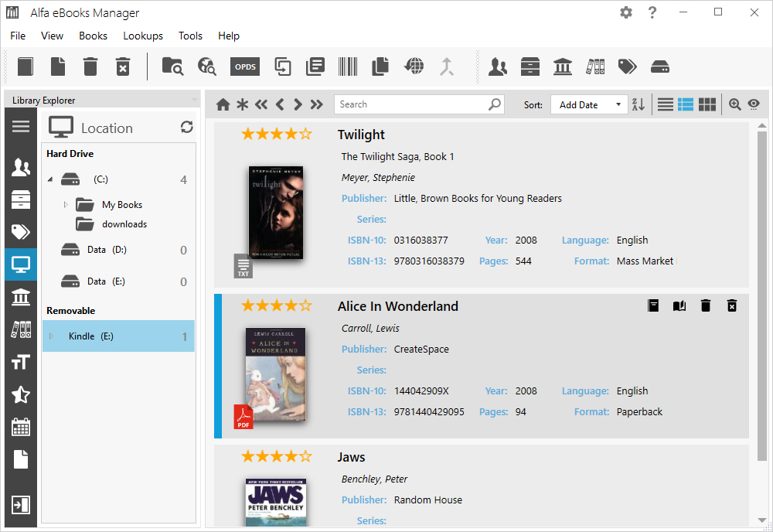This screenshot has width=773, height=532.
Task: Jump to first page double-left arrows
Action: point(261,104)
